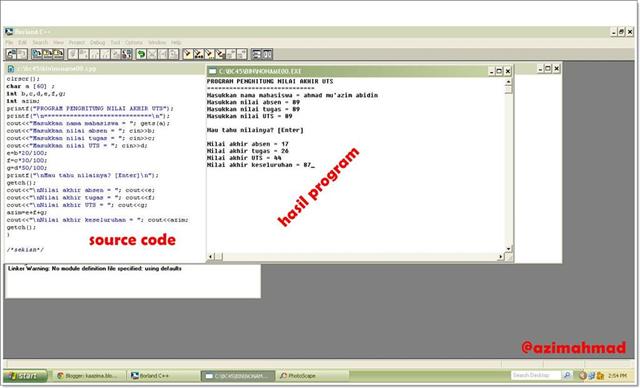Open the Project menu
This screenshot has width=640, height=388.
[x=76, y=42]
